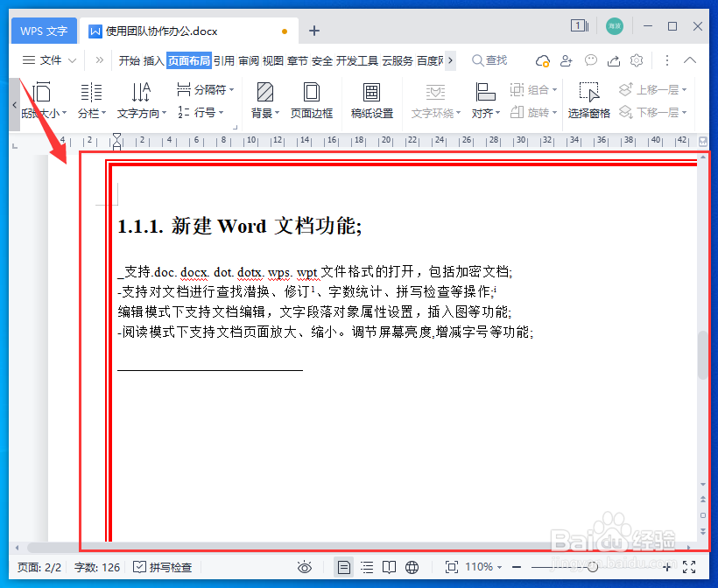Open the 分栏 columns tool
The height and width of the screenshot is (588, 718).
92,101
